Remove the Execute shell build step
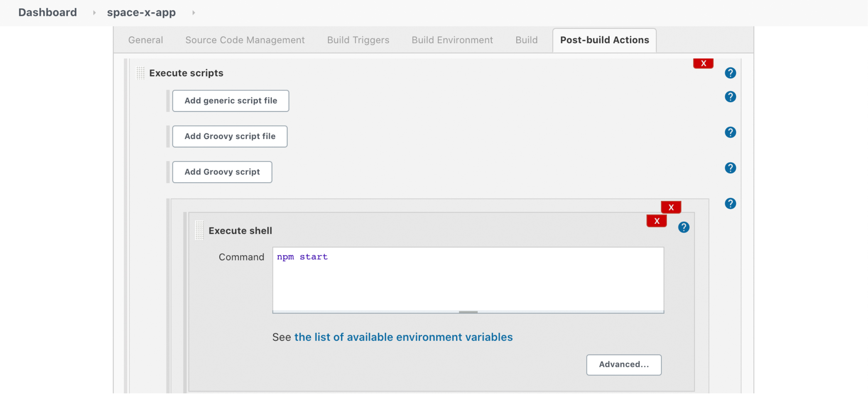 point(656,221)
